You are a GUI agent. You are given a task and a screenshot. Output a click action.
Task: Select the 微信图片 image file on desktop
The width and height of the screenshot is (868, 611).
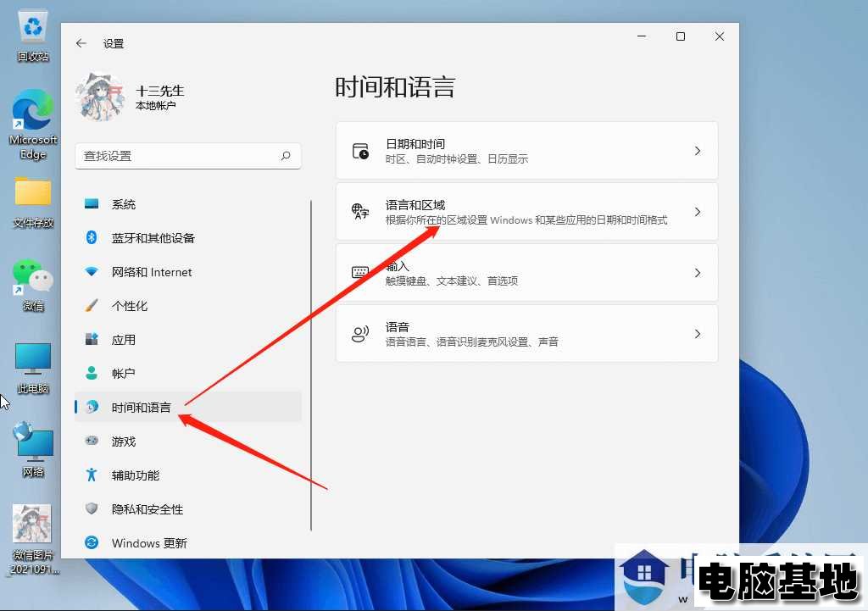click(33, 540)
